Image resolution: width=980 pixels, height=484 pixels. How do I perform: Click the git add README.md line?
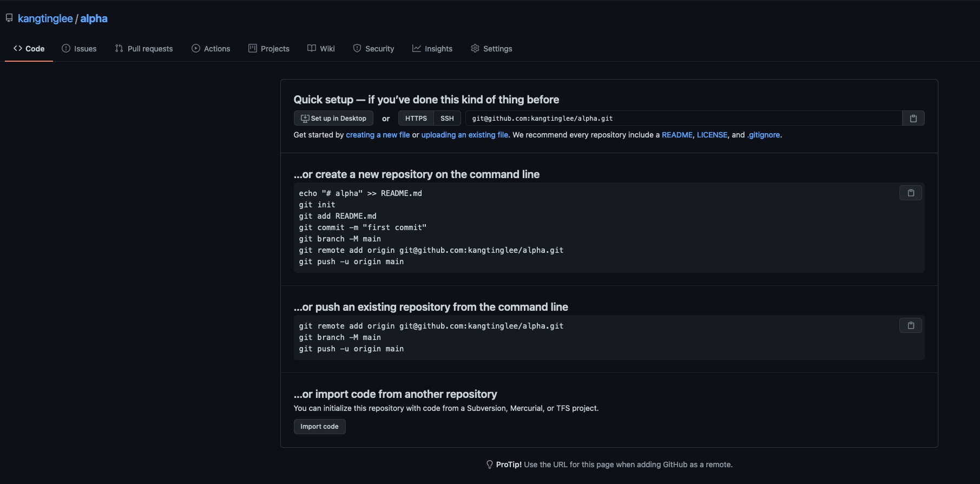[x=338, y=216]
